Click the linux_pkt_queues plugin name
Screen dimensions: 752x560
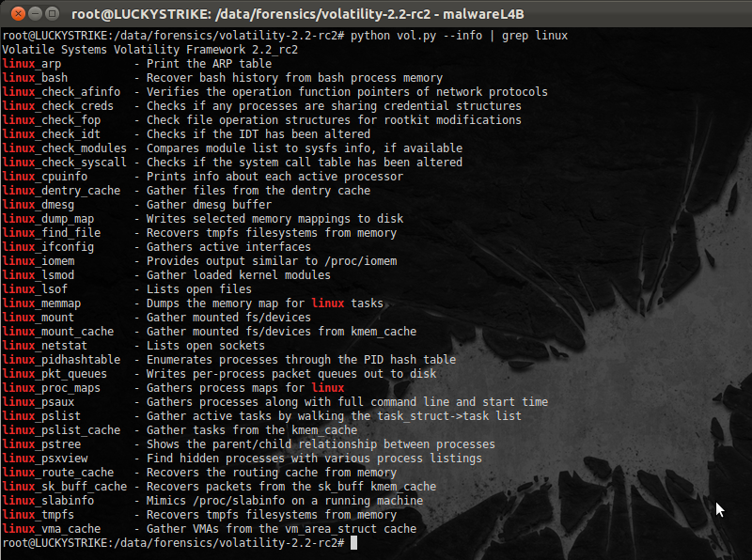point(55,374)
